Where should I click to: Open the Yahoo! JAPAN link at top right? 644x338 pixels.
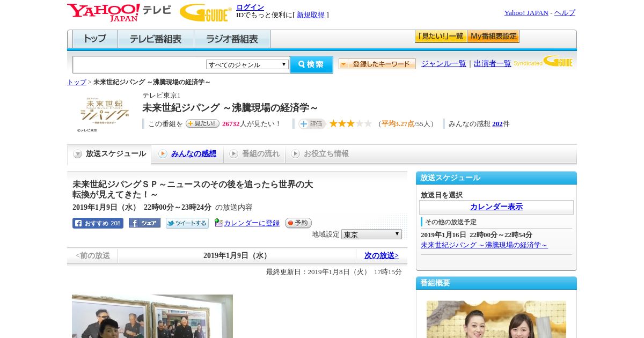coord(526,13)
